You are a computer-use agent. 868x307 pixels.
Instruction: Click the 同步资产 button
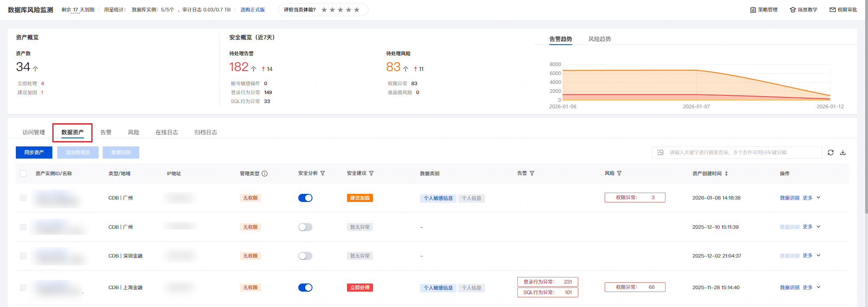pyautogui.click(x=34, y=152)
